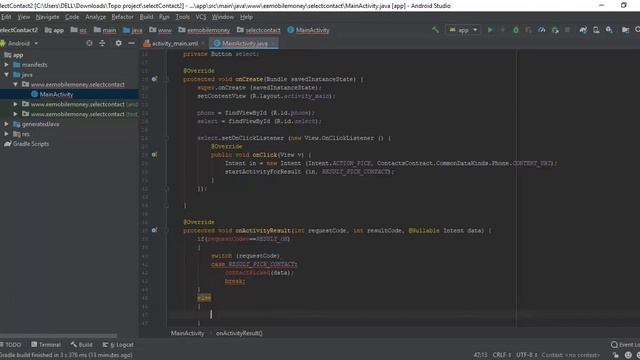Screen dimensions: 640x360
Task: Open the Terminal tool window
Action: tap(46, 345)
